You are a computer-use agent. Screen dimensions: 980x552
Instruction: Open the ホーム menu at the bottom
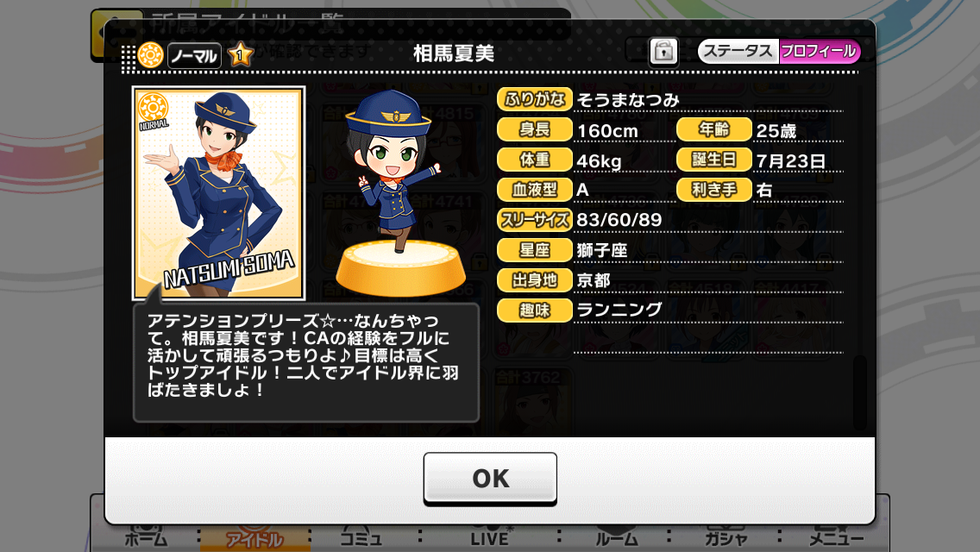pyautogui.click(x=146, y=538)
